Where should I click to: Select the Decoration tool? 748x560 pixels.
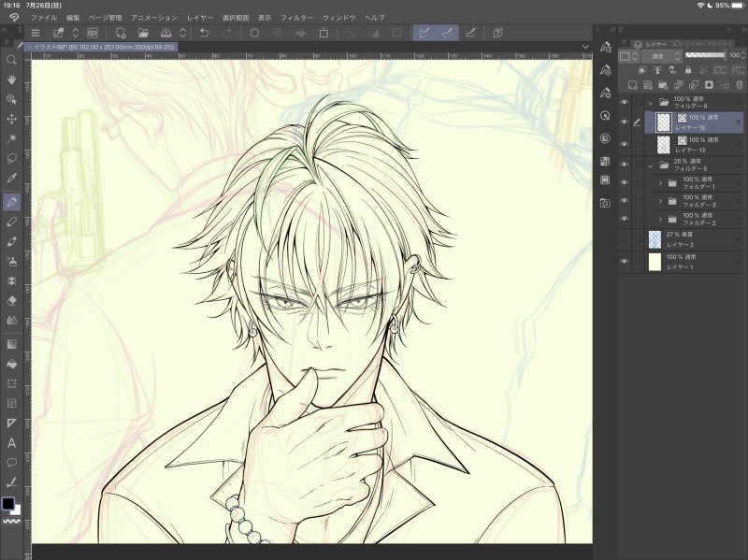coord(12,281)
